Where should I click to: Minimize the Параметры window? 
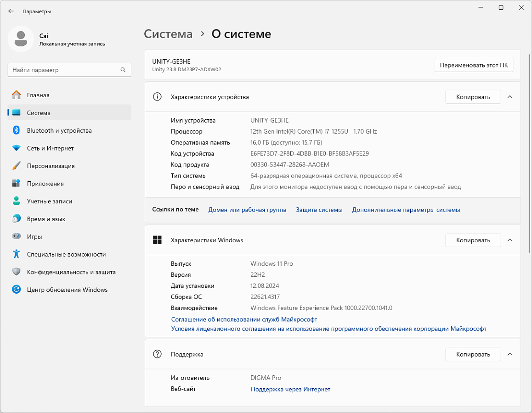pos(481,8)
